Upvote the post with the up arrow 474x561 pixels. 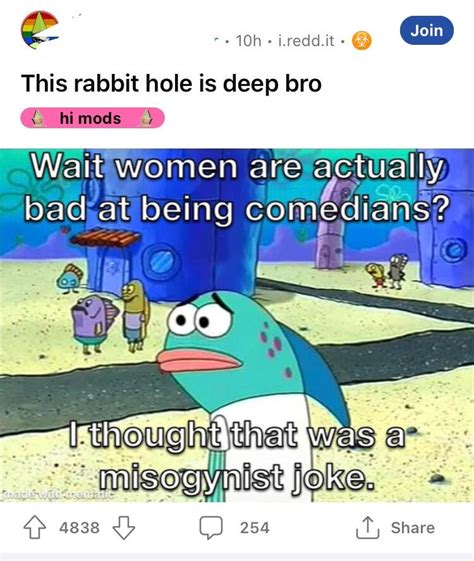(34, 527)
